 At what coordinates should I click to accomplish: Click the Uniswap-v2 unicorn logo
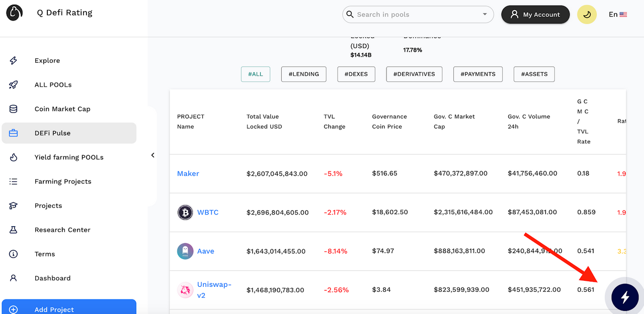tap(185, 290)
